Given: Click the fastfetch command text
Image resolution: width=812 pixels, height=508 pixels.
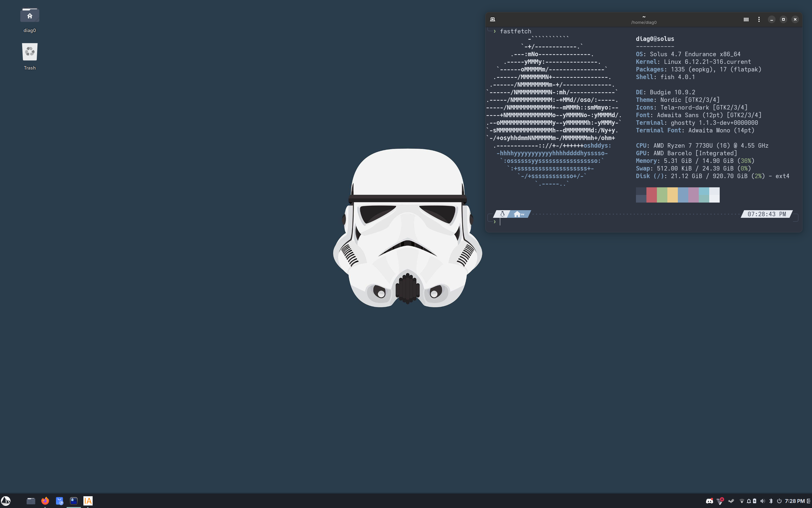Looking at the screenshot, I should click(515, 31).
